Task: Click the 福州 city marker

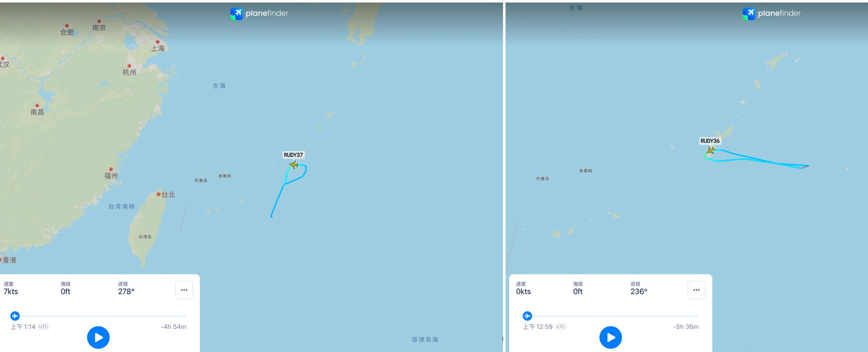Action: [111, 169]
